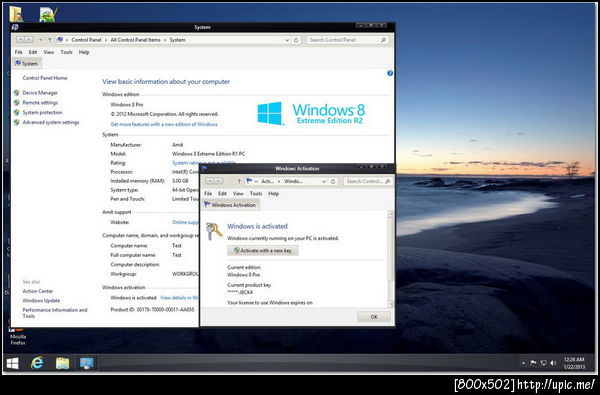Go to Control Panel Home
600x395 pixels.
pyautogui.click(x=45, y=78)
